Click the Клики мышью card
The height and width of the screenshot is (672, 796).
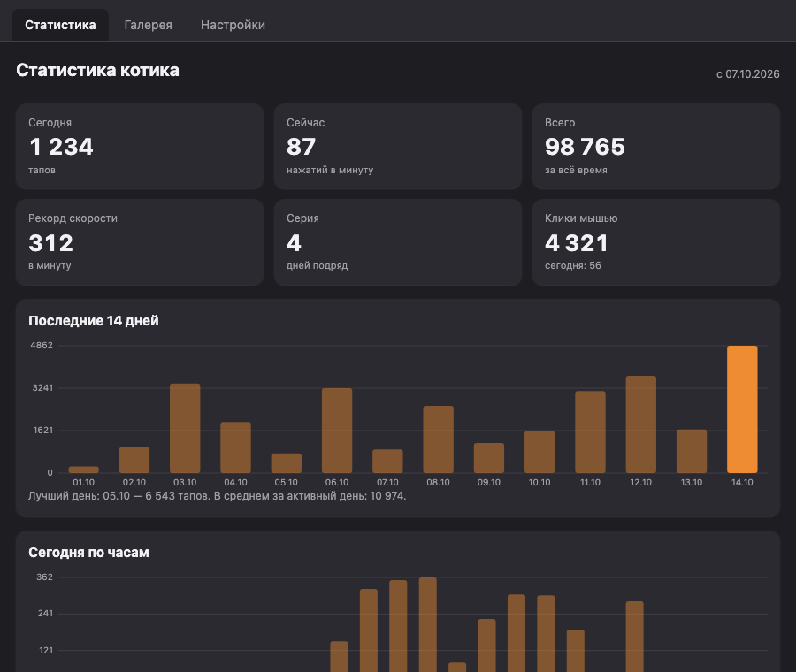tap(656, 242)
